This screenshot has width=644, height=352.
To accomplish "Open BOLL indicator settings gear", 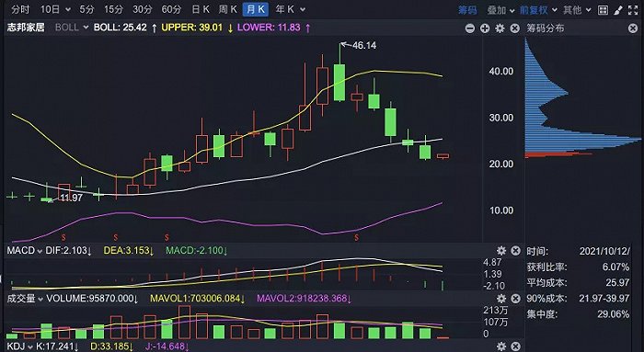I will [x=500, y=28].
